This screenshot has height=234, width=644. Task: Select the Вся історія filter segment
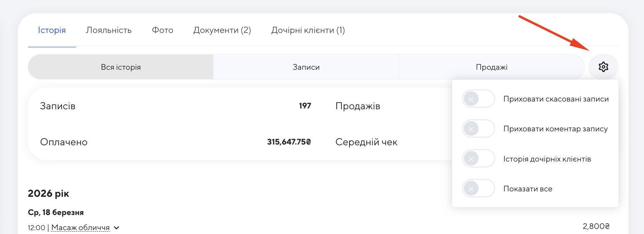(121, 67)
